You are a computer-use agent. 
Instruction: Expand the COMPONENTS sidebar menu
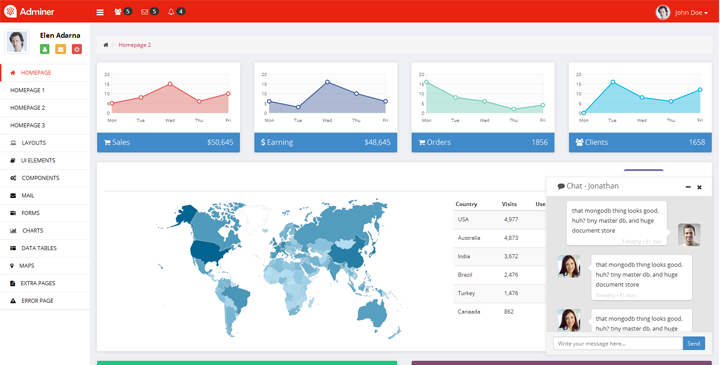pyautogui.click(x=45, y=178)
